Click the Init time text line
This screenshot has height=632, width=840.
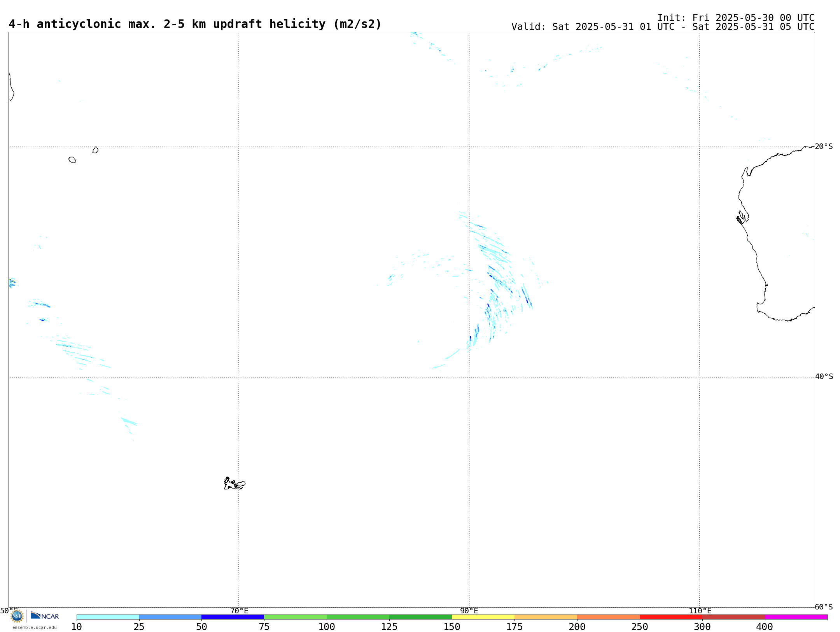(736, 18)
